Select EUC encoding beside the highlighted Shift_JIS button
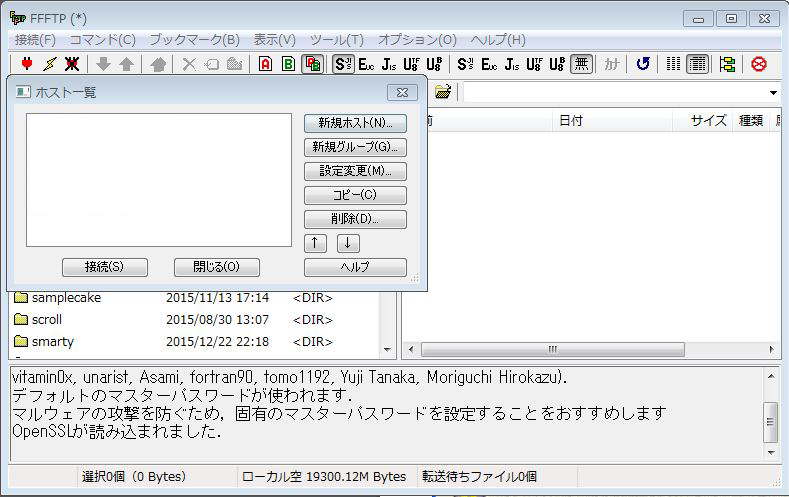 click(366, 64)
